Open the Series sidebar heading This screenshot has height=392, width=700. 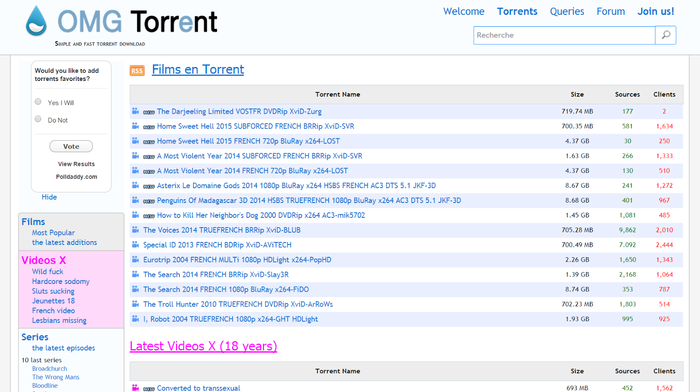point(35,337)
